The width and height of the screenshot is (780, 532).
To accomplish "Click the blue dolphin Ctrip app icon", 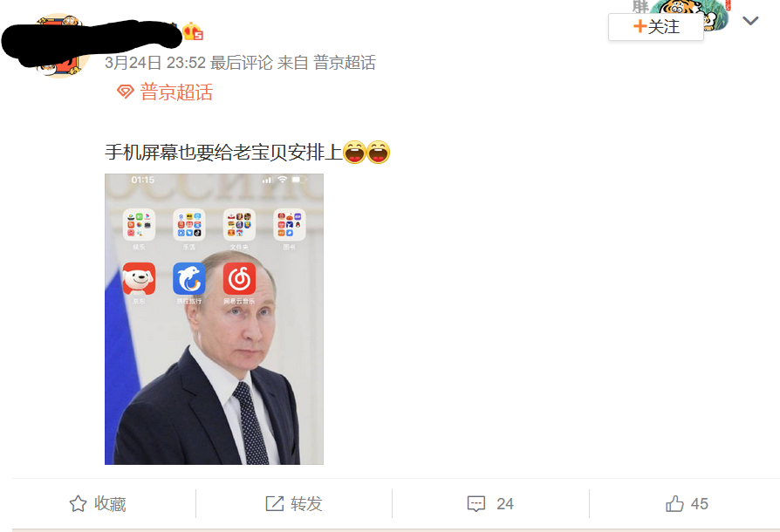I will tap(189, 279).
